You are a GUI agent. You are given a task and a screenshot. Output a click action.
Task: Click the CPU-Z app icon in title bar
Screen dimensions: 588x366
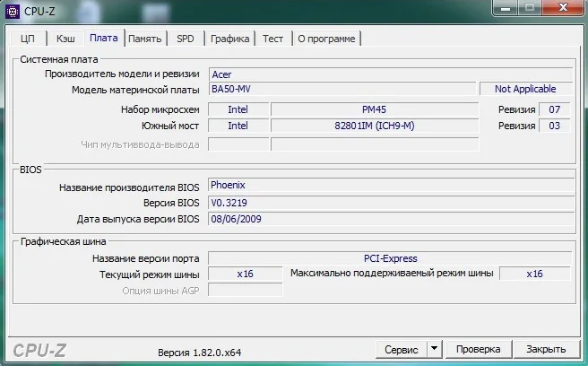click(x=12, y=12)
